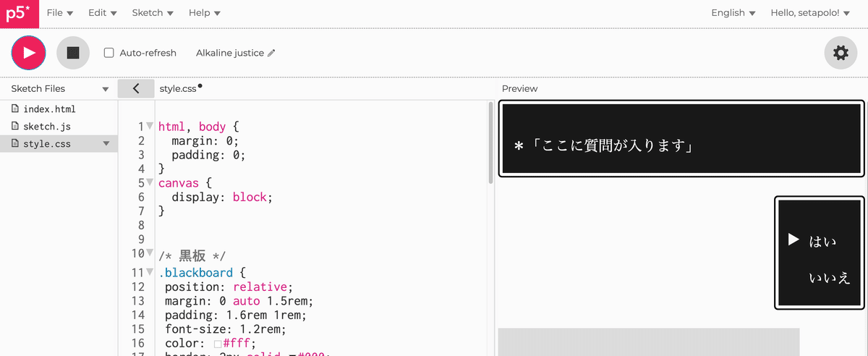The width and height of the screenshot is (868, 356).
Task: Open settings with the gear icon
Action: pyautogui.click(x=841, y=53)
